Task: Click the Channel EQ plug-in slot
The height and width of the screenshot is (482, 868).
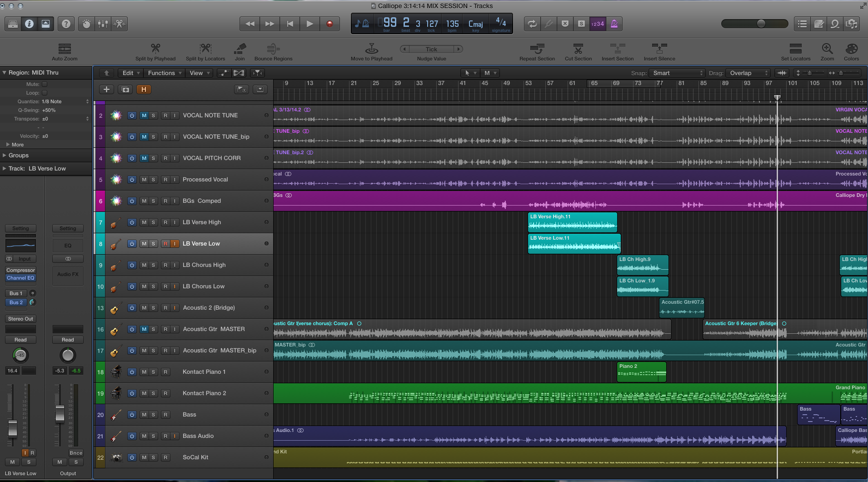Action: point(20,278)
